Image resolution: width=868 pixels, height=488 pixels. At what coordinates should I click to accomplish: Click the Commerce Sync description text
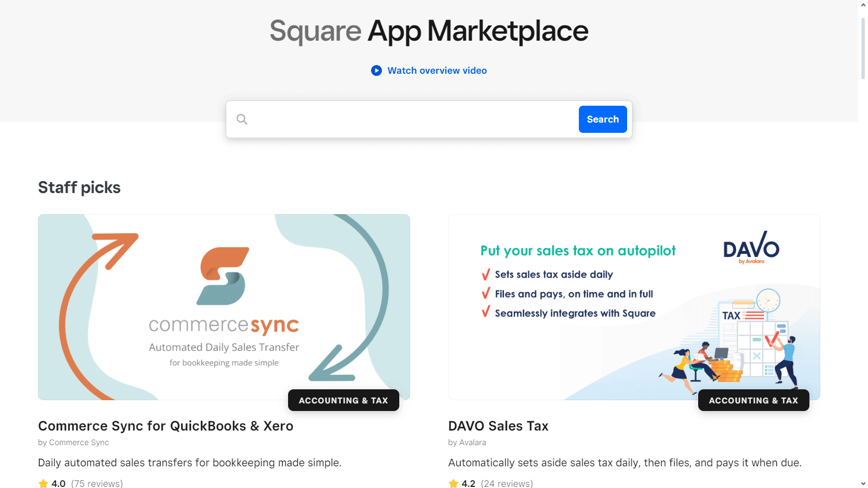click(x=190, y=463)
